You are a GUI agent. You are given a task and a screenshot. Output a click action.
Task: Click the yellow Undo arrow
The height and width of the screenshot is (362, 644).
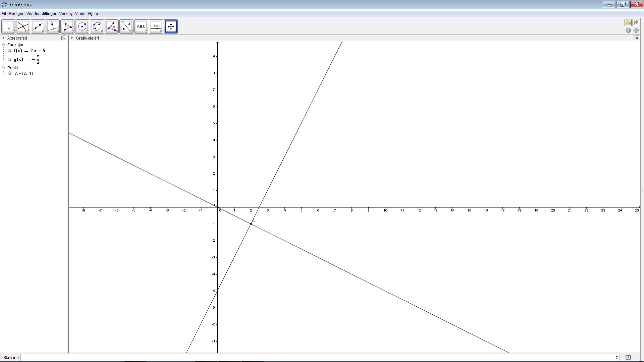click(x=628, y=22)
